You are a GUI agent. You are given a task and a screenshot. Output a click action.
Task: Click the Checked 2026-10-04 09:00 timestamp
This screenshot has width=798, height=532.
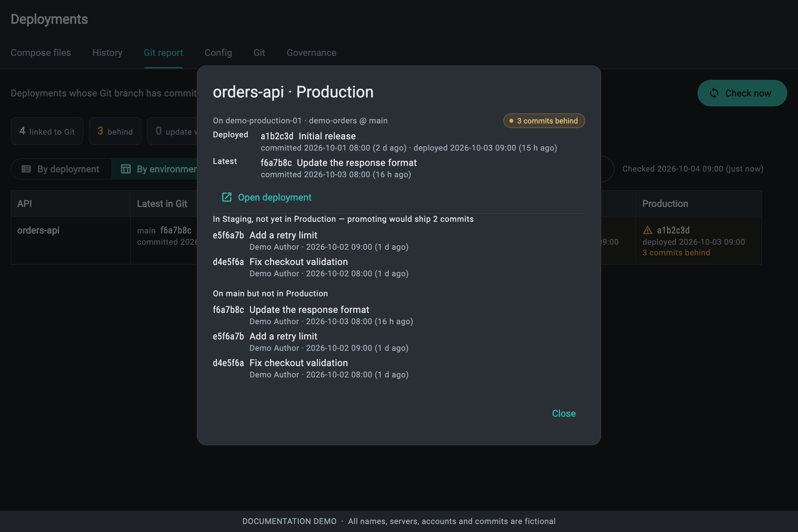693,169
